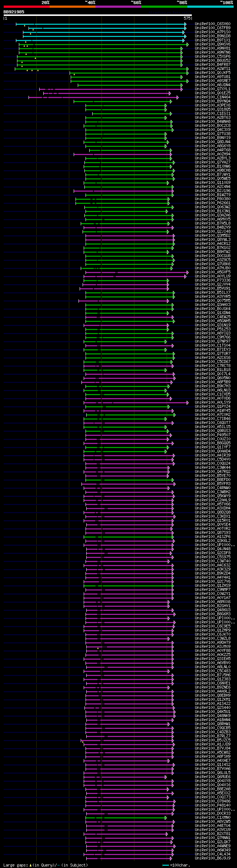237x868 pixels.
Task: Click the green bar end arrow for UniRef100_Q9ASV6
Action: [x=187, y=44]
